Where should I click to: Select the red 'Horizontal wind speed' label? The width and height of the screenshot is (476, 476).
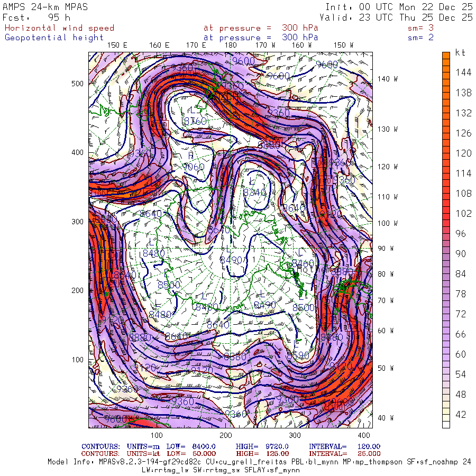[59, 28]
